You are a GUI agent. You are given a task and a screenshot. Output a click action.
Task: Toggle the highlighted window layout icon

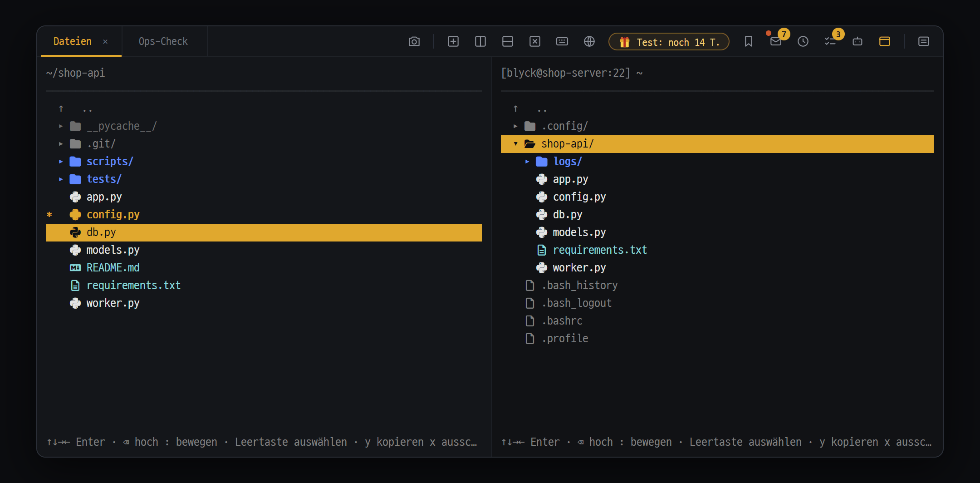point(884,42)
